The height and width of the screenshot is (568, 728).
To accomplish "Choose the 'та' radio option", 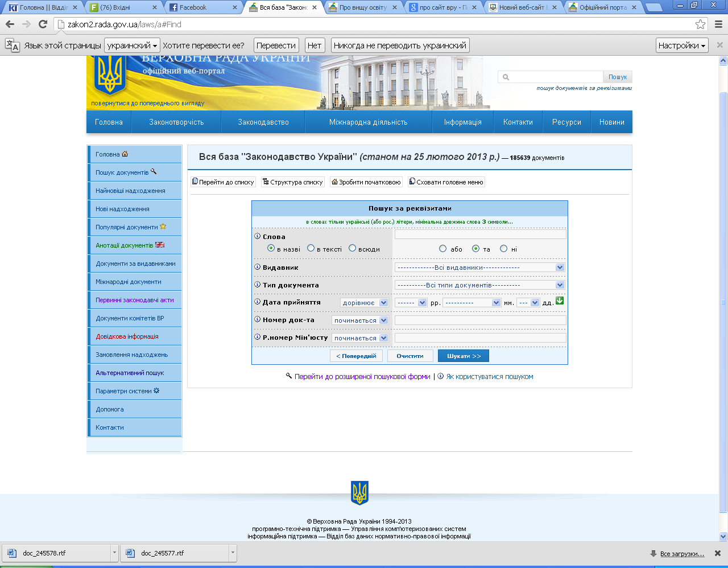I will pos(475,249).
